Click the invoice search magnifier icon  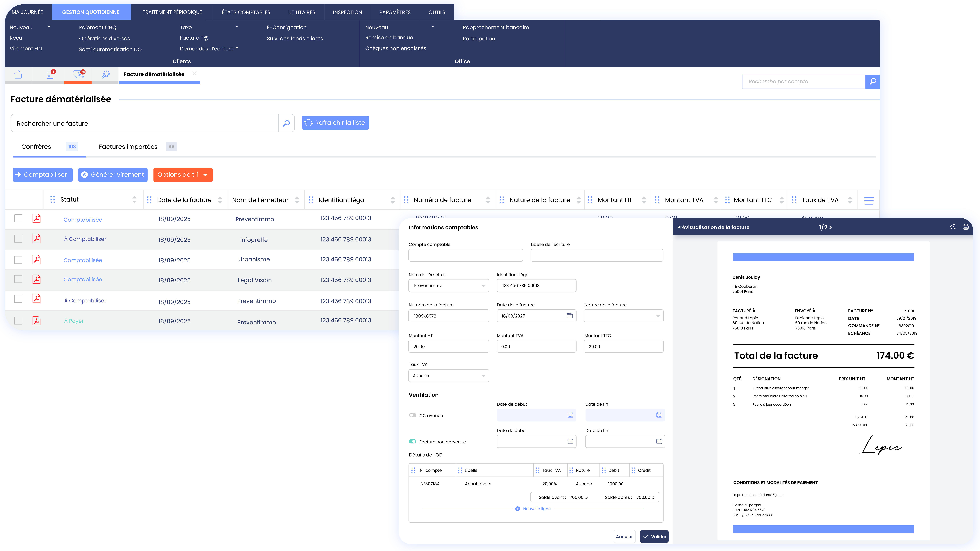(x=287, y=123)
